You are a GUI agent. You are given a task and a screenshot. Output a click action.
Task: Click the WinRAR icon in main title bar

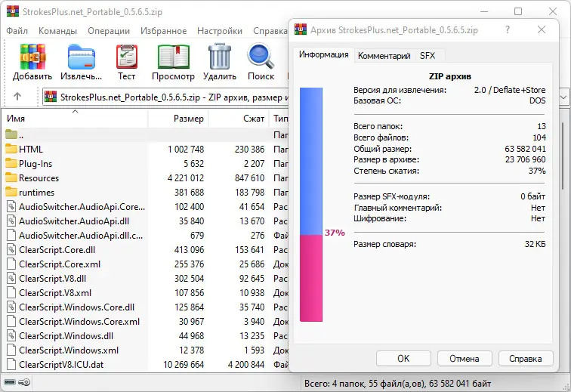coord(12,11)
